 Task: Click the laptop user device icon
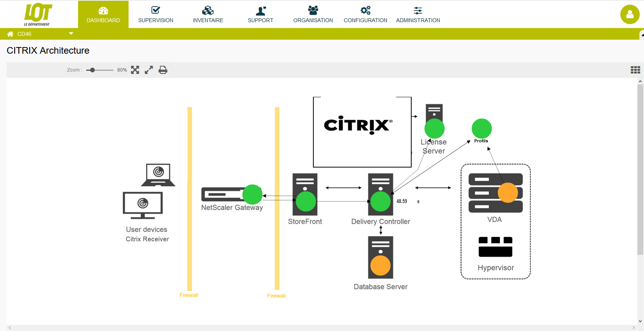coord(158,175)
